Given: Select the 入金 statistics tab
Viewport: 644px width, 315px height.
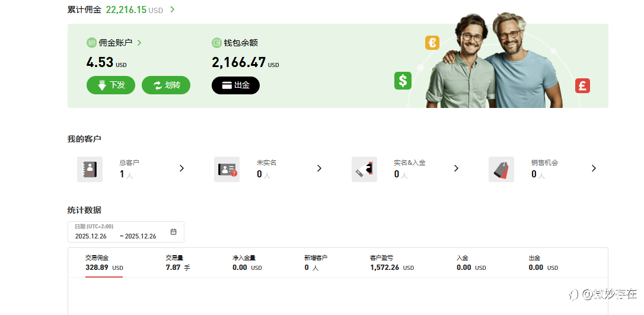Looking at the screenshot, I should pyautogui.click(x=471, y=263).
